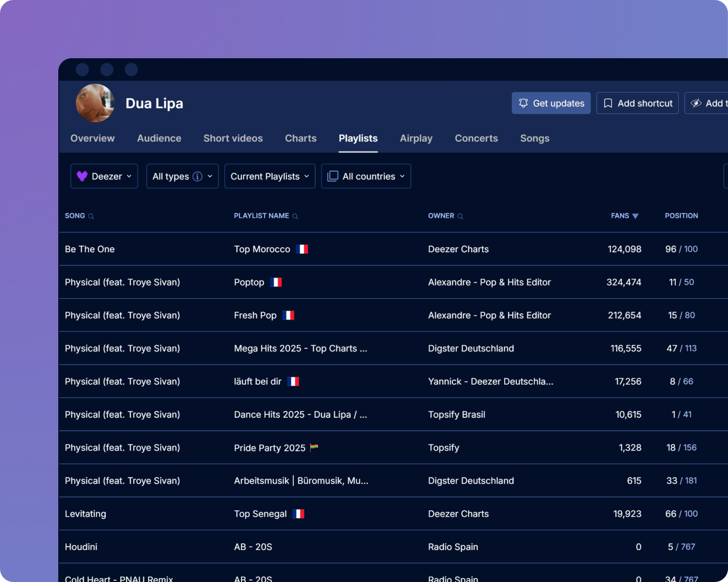Click the stacked-squares icon beside All countries
Viewport: 728px width, 582px height.
[332, 176]
